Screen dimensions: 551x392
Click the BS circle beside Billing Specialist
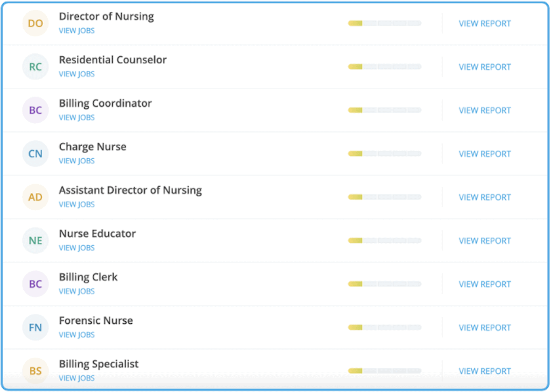36,371
